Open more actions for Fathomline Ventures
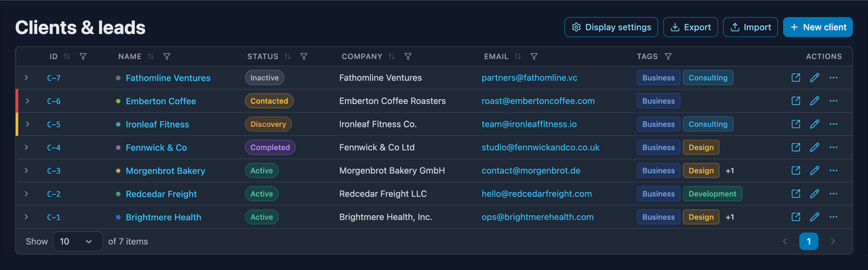 pyautogui.click(x=833, y=78)
